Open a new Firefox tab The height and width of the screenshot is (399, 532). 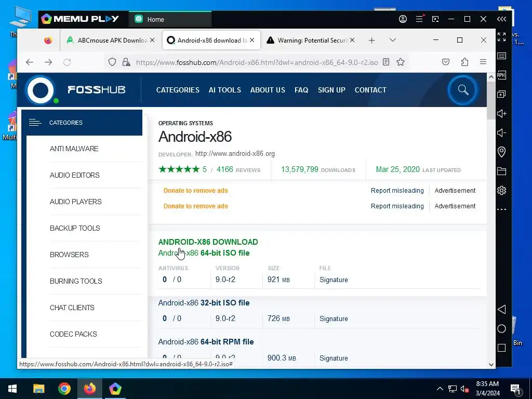point(371,41)
